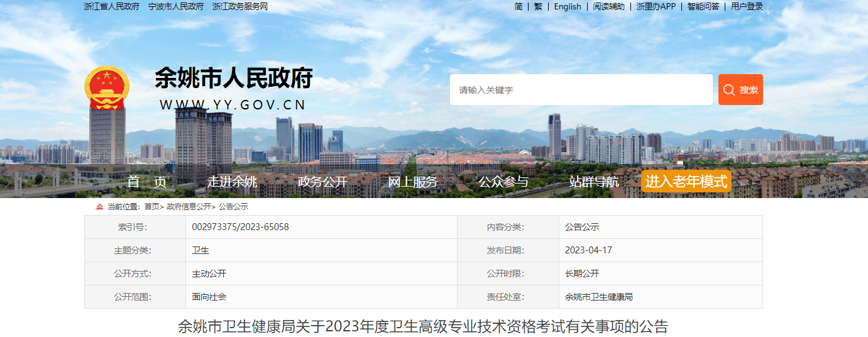868x337 pixels.
Task: Click 卫生 subject classification value
Action: coord(201,250)
